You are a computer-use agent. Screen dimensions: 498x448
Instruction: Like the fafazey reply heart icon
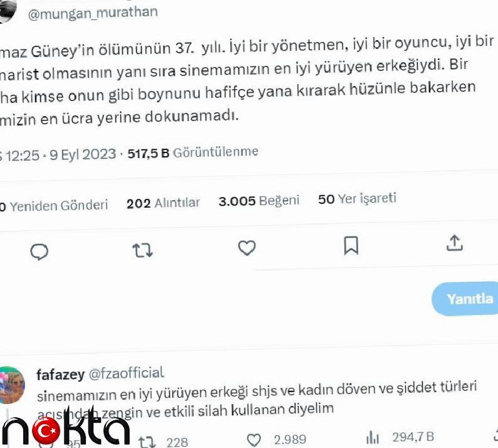pyautogui.click(x=254, y=440)
